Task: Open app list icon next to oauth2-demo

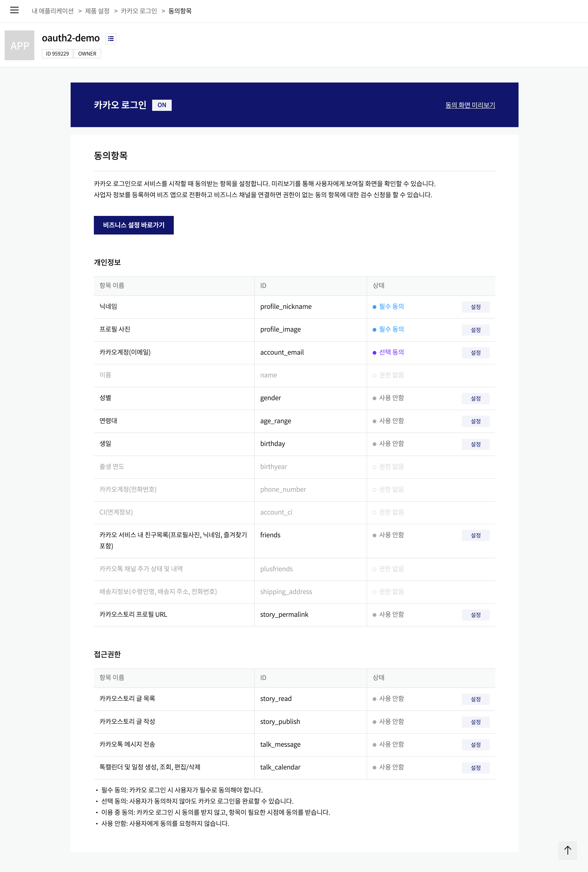Action: coord(111,39)
